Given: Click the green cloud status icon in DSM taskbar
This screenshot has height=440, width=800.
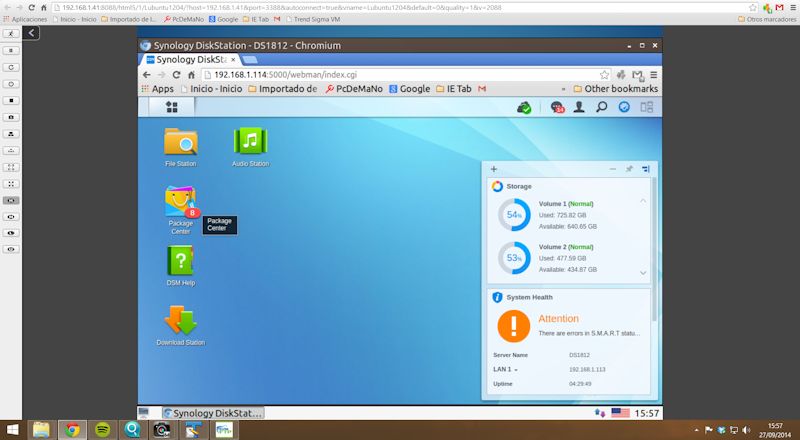Looking at the screenshot, I should tap(524, 107).
